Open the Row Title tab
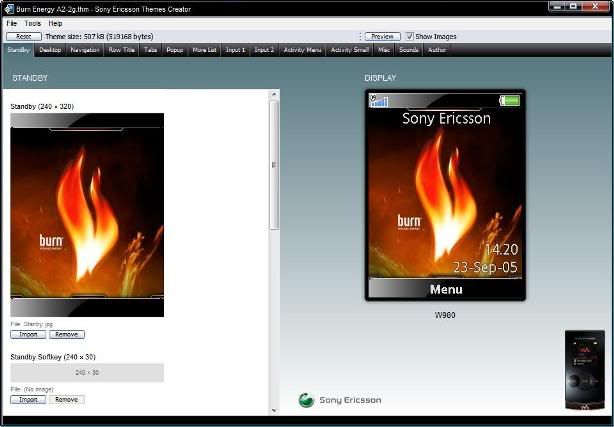The width and height of the screenshot is (614, 427). pyautogui.click(x=121, y=50)
